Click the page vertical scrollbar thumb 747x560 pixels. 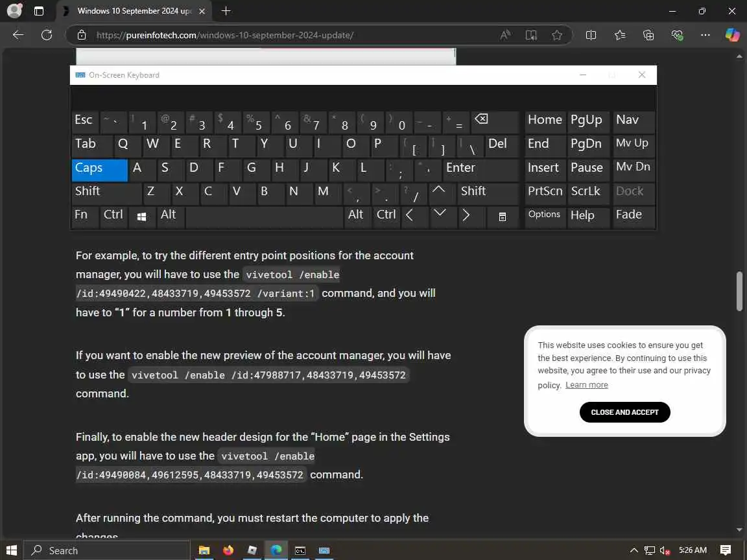pos(739,292)
